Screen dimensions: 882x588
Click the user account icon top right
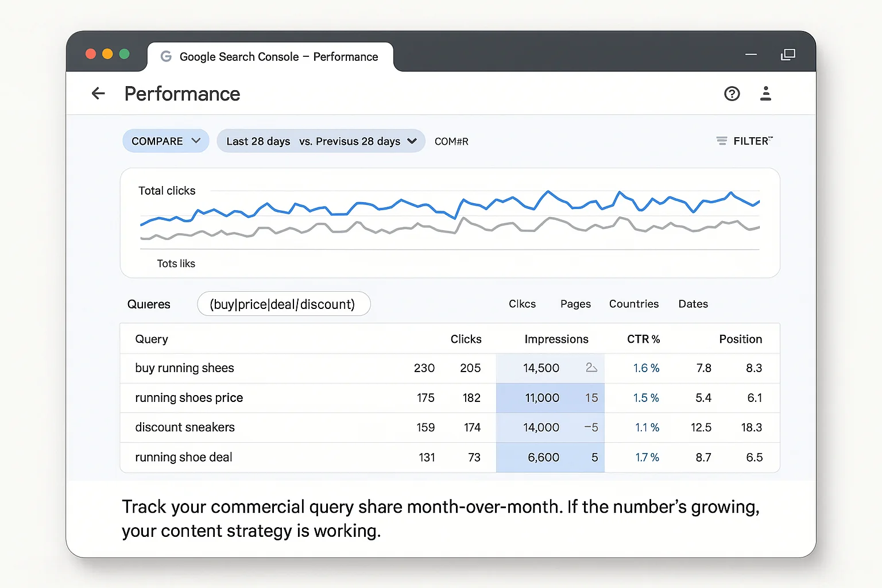point(765,93)
